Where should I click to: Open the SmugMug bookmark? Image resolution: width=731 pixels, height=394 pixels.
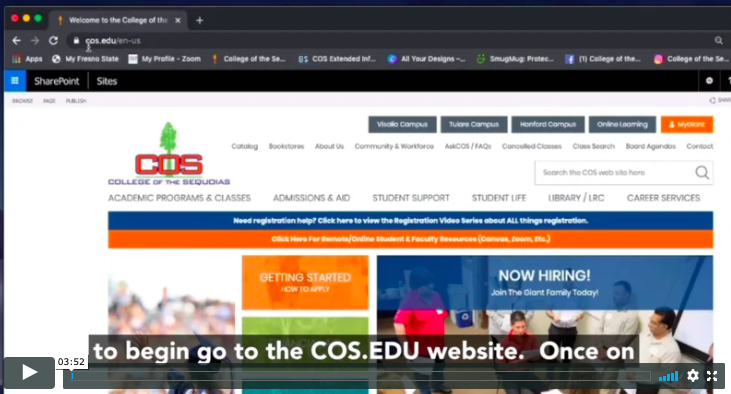[515, 59]
